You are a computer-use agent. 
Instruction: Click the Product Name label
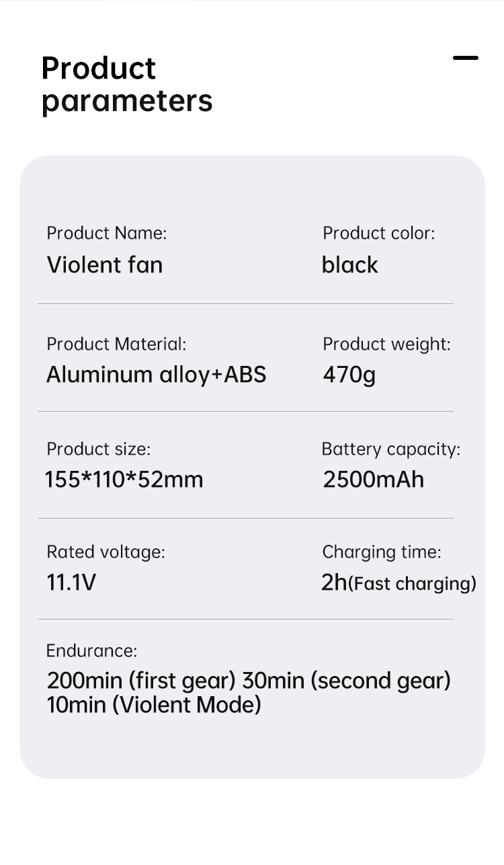106,233
